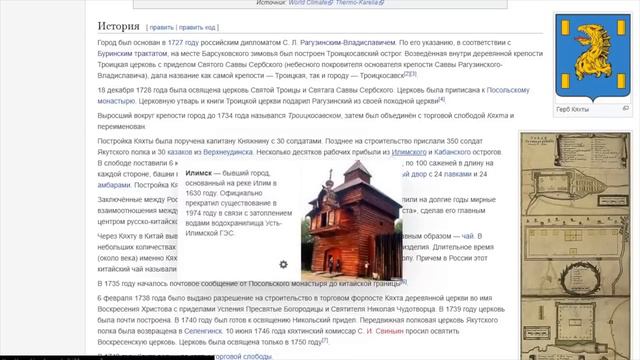640x360 pixels.
Task: Open the 'амбарами' link
Action: click(114, 185)
